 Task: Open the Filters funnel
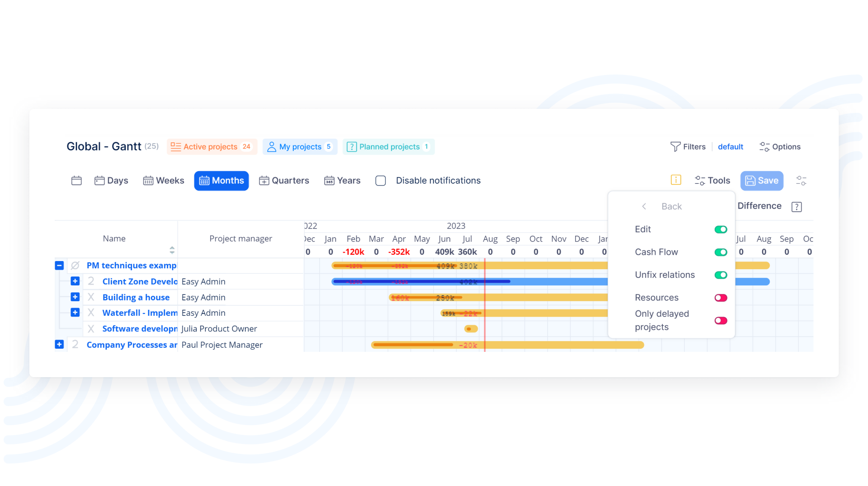tap(688, 147)
